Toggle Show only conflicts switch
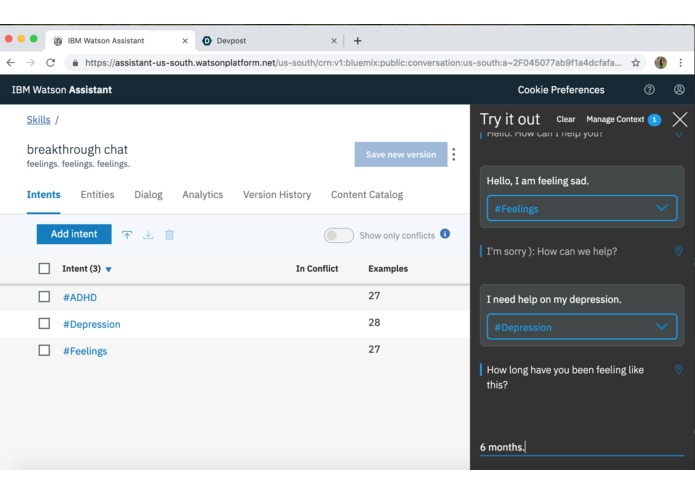The width and height of the screenshot is (695, 494). click(339, 235)
